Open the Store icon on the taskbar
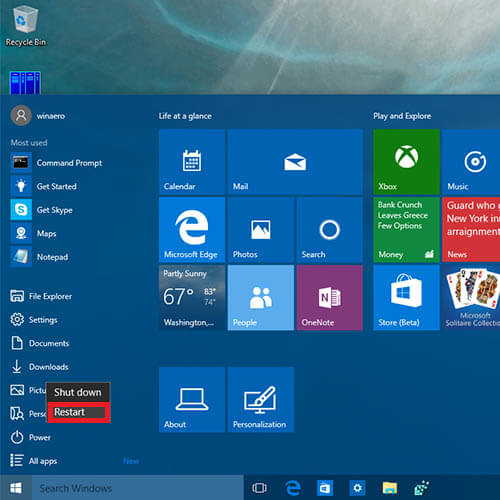The width and height of the screenshot is (500, 500). (325, 488)
